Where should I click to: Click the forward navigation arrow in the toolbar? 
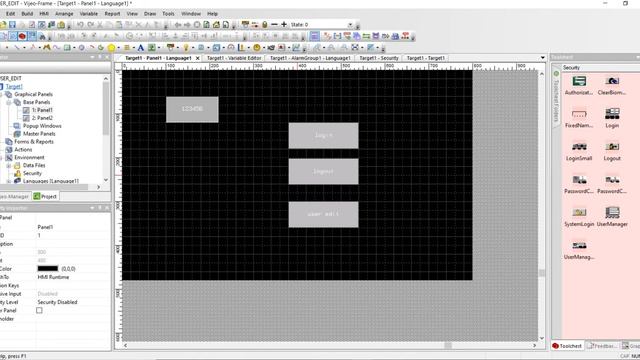pos(187,25)
